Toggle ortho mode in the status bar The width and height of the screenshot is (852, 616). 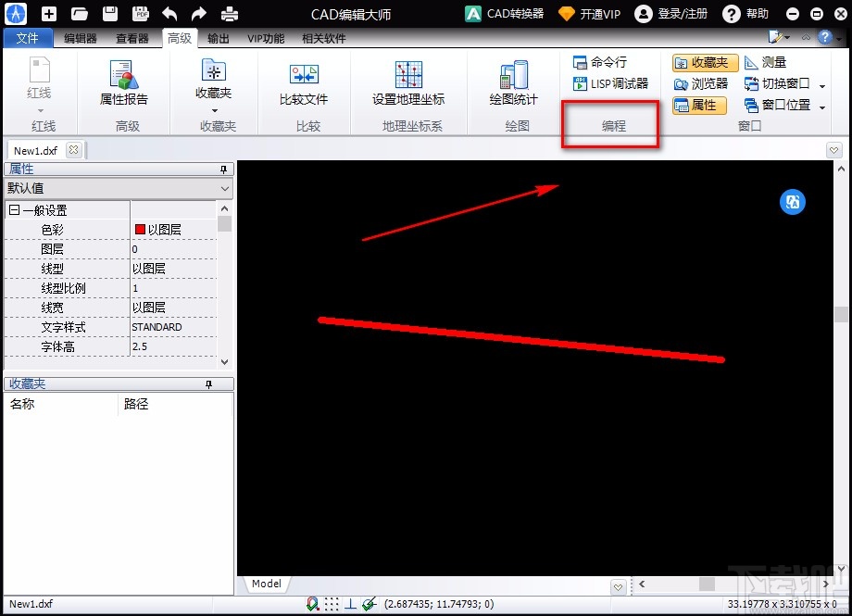pyautogui.click(x=350, y=603)
